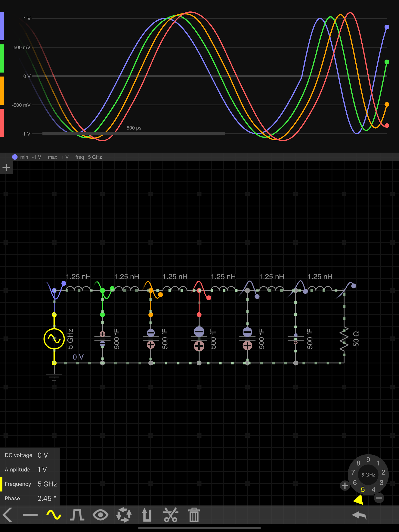Select digit 9 on the frequency dial

[368, 460]
